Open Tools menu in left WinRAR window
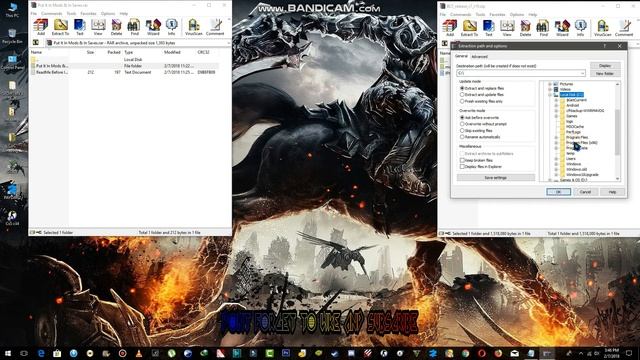This screenshot has height=360, width=640. (x=71, y=13)
